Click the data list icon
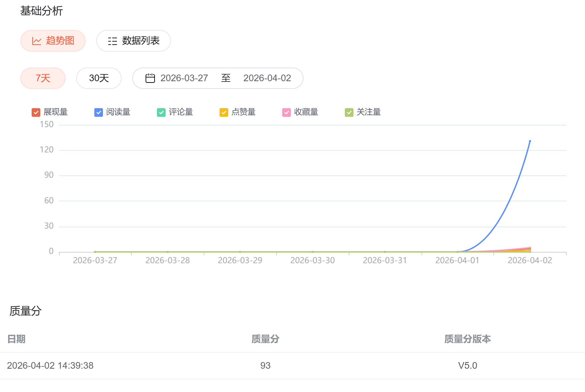This screenshot has height=392, width=585. (x=113, y=41)
